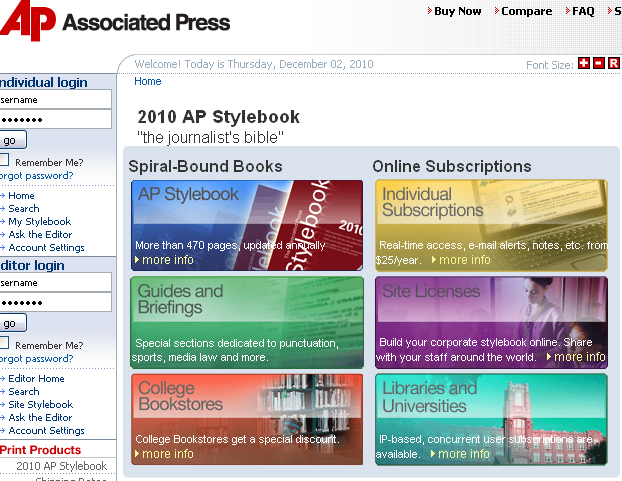Open forgot password under Editor login
The image size is (622, 481).
(36, 359)
